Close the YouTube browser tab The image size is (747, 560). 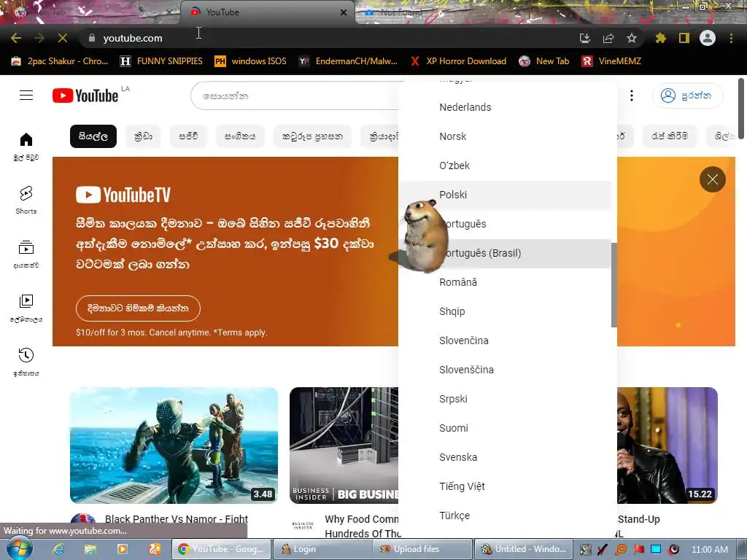point(344,12)
